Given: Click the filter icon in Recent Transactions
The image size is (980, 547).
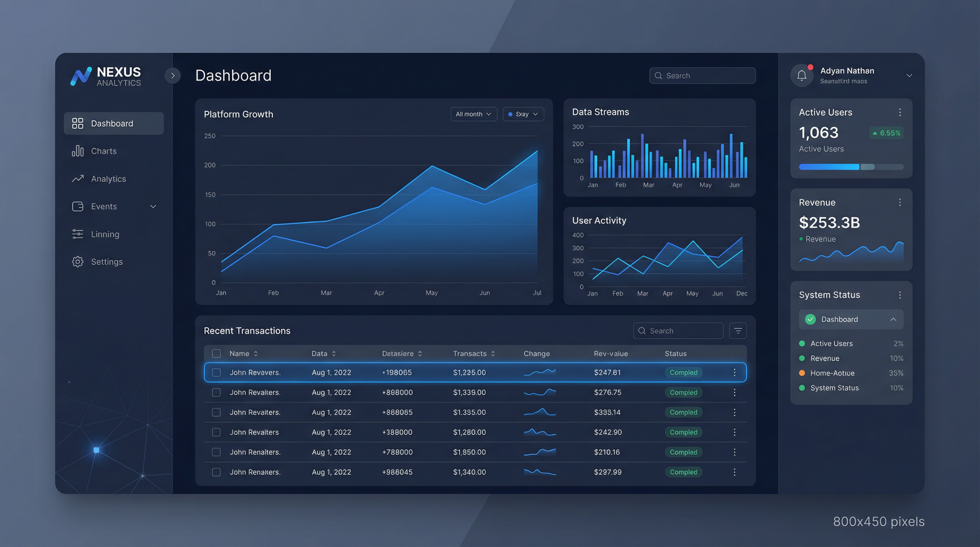Looking at the screenshot, I should (737, 330).
